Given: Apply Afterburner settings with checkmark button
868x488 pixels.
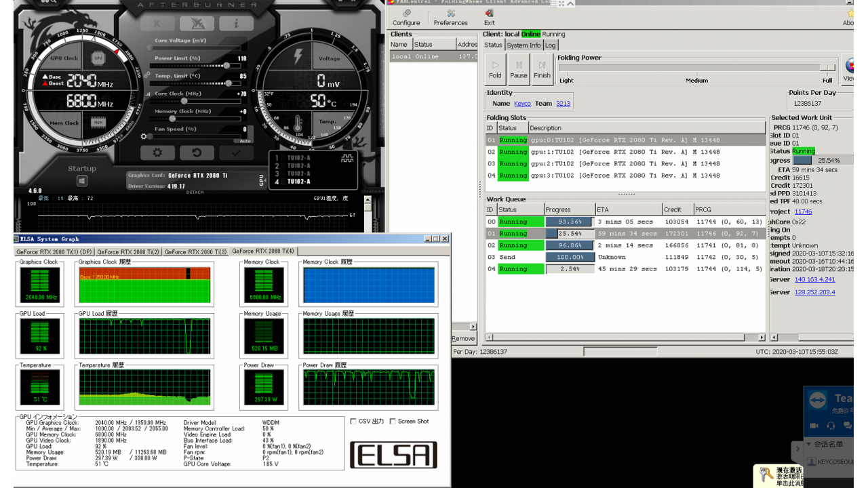Looking at the screenshot, I should point(237,153).
